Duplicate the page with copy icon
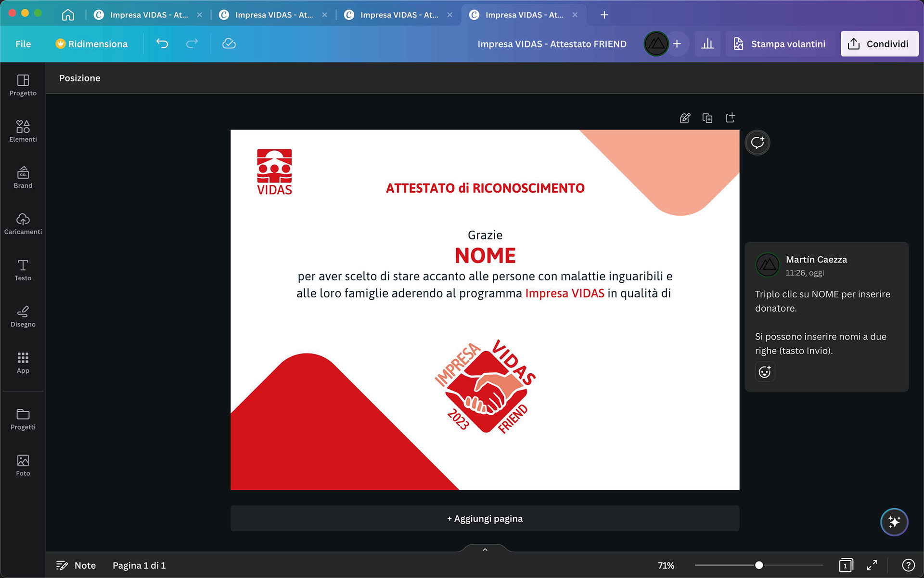924x578 pixels. point(707,118)
